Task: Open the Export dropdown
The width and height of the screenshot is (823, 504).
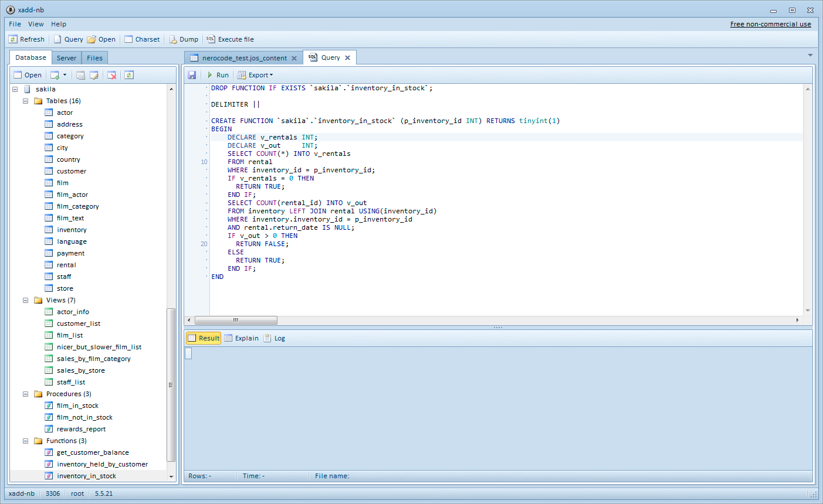Action: [255, 75]
